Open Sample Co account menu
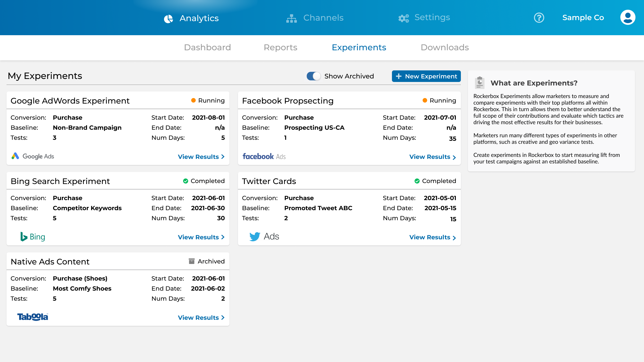The height and width of the screenshot is (362, 644). pos(583,18)
